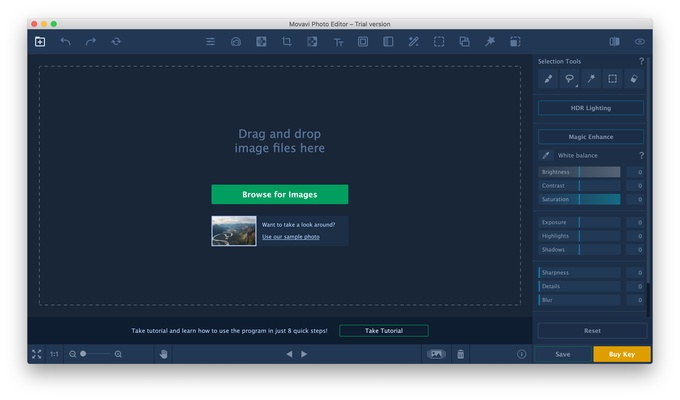
Task: Click the Sharpness slider
Action: [x=579, y=273]
